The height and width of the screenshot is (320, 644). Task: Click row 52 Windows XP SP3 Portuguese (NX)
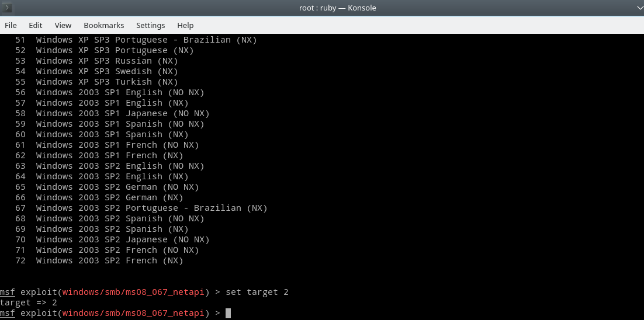(105, 50)
